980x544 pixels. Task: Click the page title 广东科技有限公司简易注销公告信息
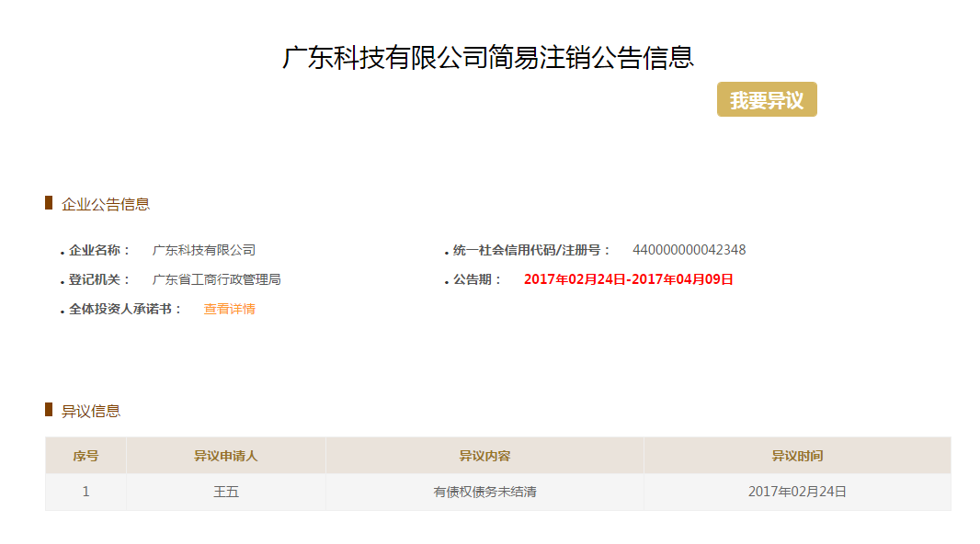coord(488,57)
